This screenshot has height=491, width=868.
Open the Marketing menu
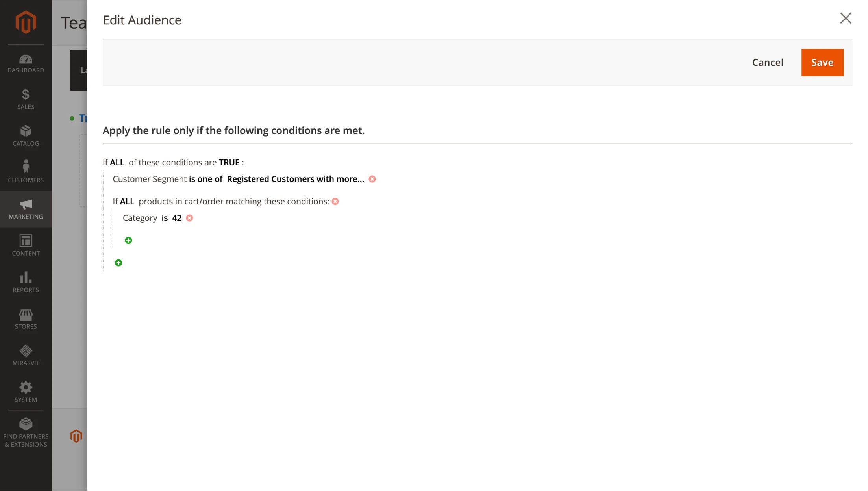tap(26, 209)
